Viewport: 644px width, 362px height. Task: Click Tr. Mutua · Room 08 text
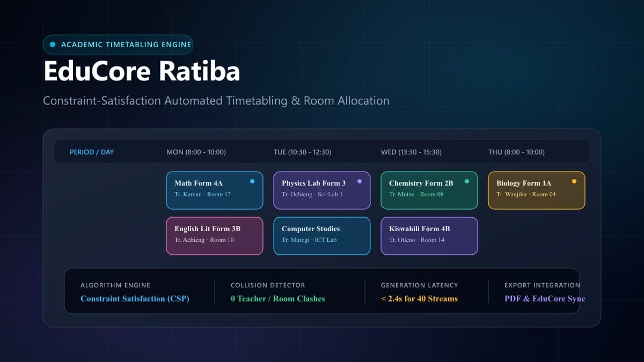pos(416,194)
